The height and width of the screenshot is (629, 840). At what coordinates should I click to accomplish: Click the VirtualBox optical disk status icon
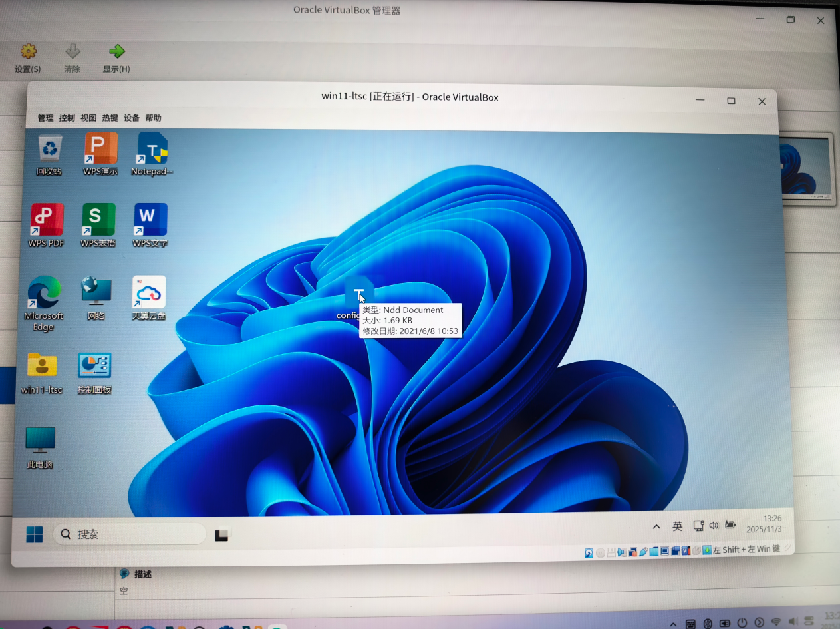pos(601,552)
